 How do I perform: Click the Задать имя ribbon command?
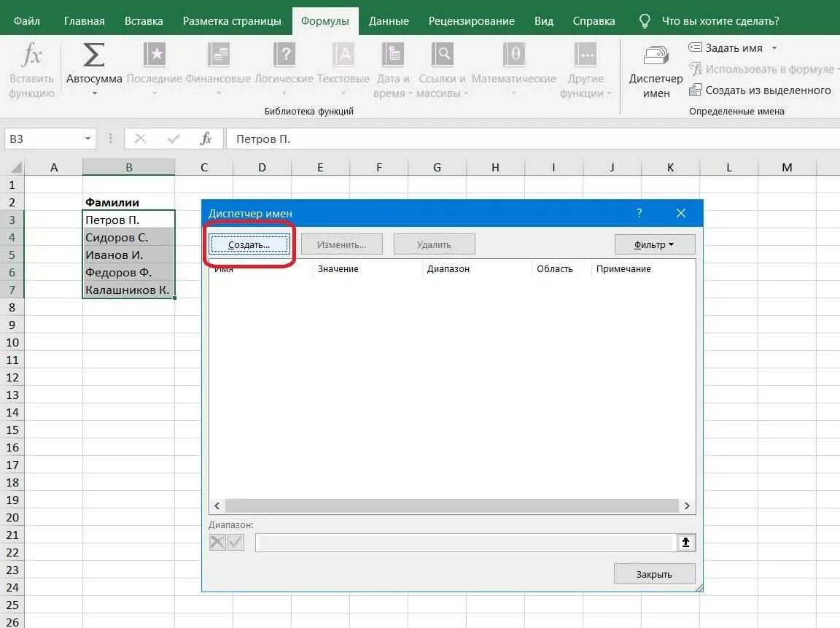click(726, 47)
